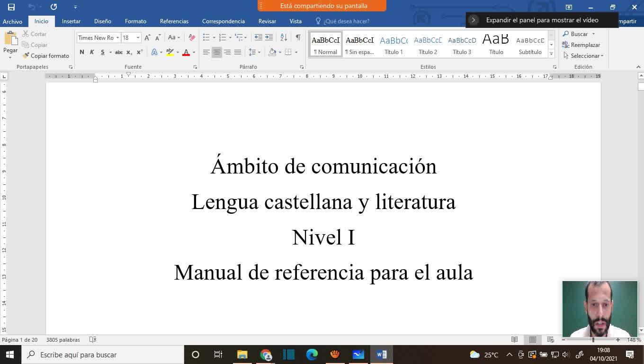Toggle align left paragraph alignment
This screenshot has width=644, height=364.
coord(206,52)
